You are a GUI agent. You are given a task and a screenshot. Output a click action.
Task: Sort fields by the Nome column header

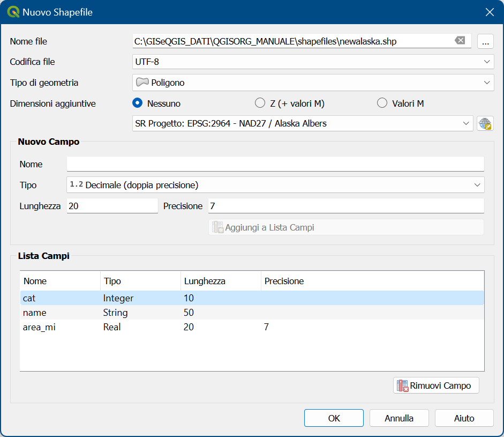coord(60,282)
